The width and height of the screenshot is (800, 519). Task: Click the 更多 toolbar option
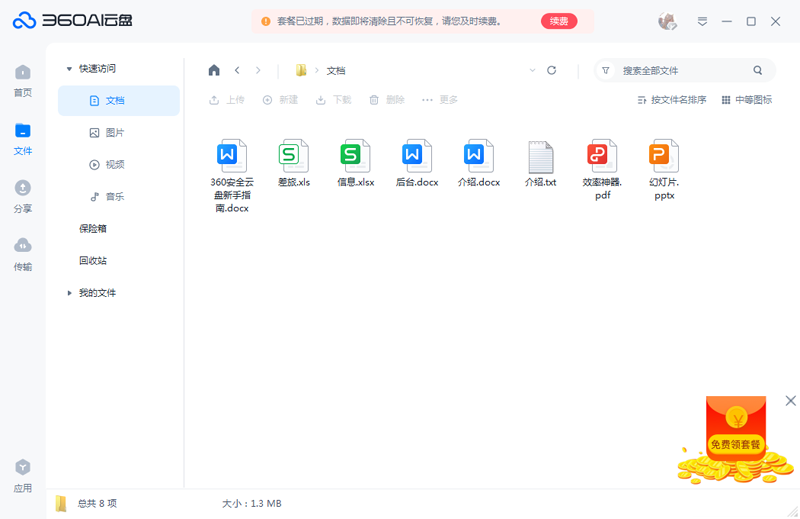click(440, 100)
